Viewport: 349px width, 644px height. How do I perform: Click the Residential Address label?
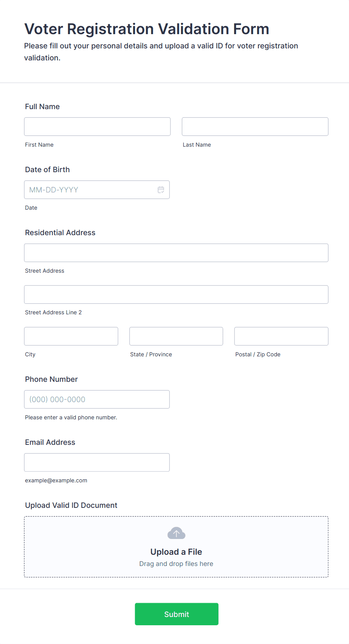(60, 233)
